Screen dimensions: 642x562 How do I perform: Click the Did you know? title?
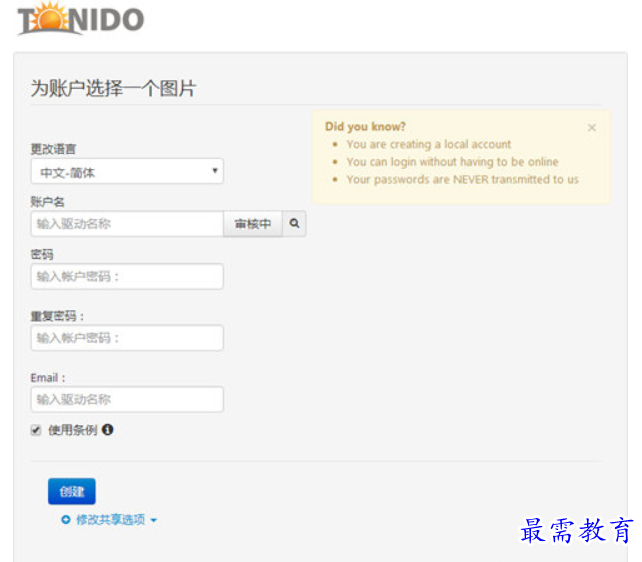click(365, 126)
